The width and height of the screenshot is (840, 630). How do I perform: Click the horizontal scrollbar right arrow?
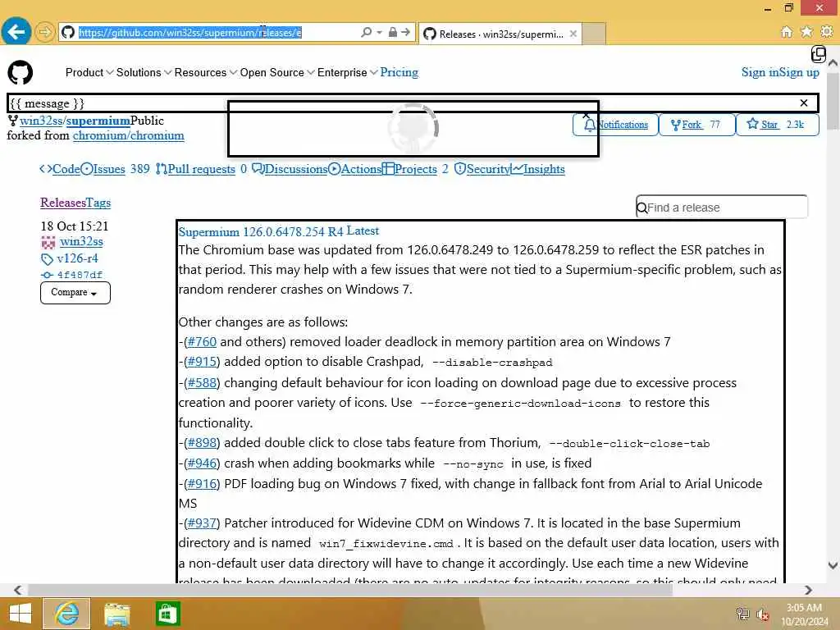click(808, 590)
